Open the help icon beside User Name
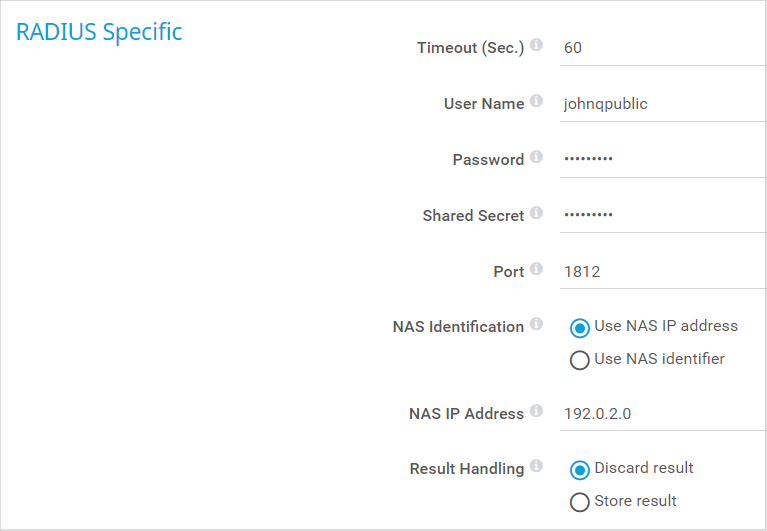Image resolution: width=767 pixels, height=531 pixels. click(536, 101)
